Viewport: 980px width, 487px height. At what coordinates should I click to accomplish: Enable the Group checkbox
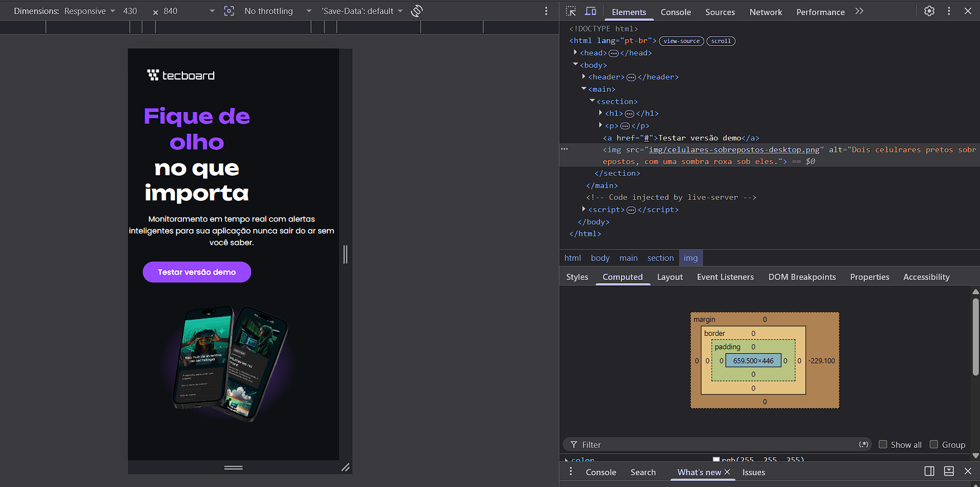(x=934, y=444)
